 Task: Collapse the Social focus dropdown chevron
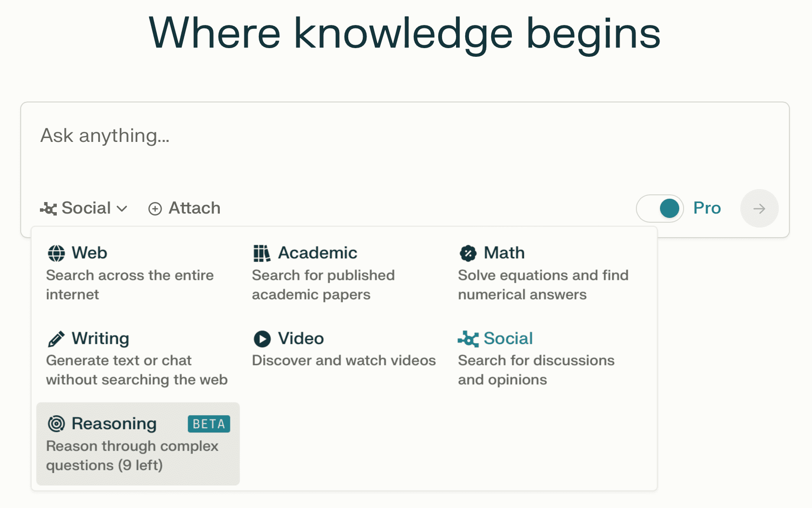click(x=122, y=209)
